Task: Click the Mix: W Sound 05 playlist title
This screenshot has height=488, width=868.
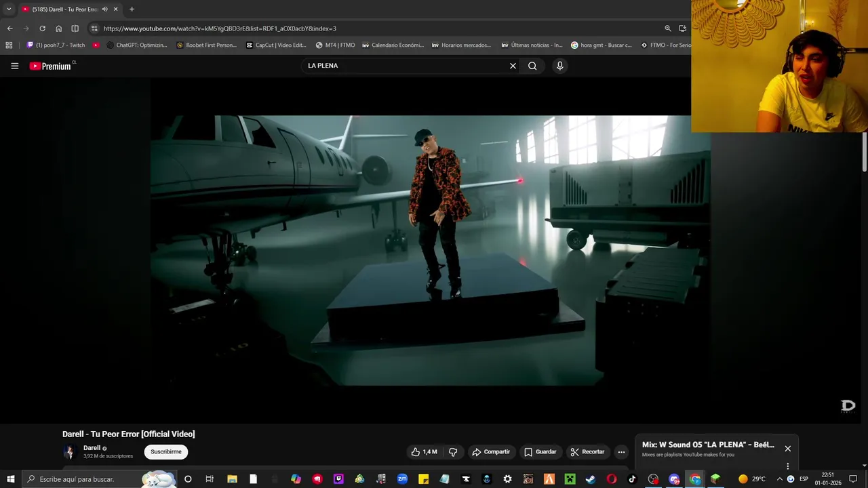Action: coord(708,445)
